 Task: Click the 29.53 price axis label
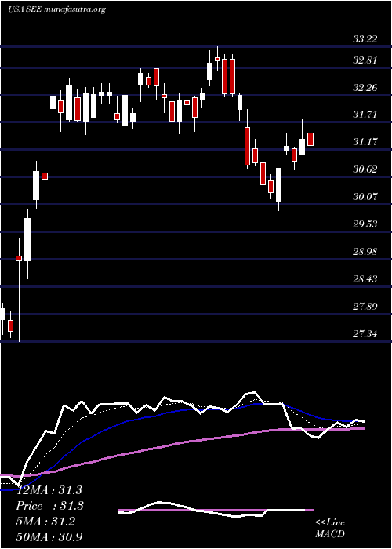365,224
